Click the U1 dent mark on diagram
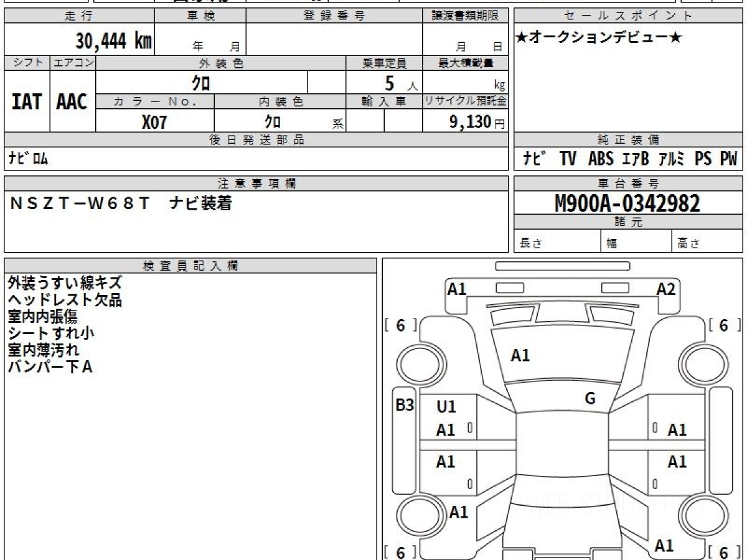Viewport: 747px width, 560px height. [x=446, y=407]
